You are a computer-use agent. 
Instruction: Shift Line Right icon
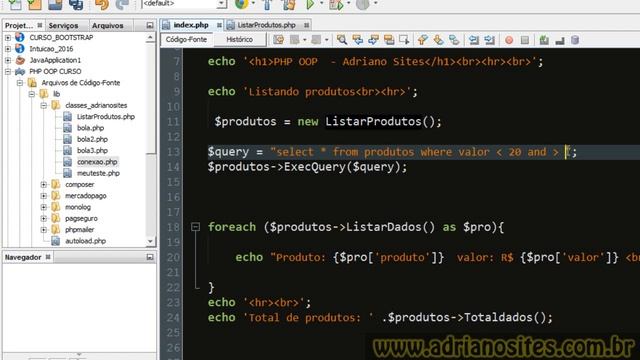tap(489, 40)
